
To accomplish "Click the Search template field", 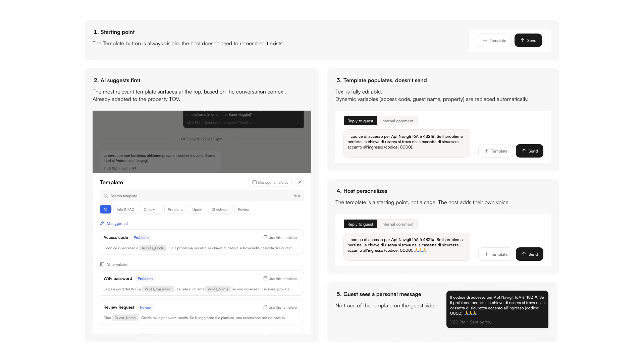I will 202,196.
